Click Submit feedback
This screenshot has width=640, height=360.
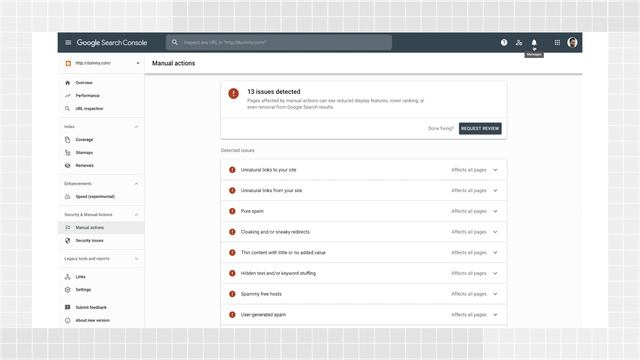coord(91,307)
